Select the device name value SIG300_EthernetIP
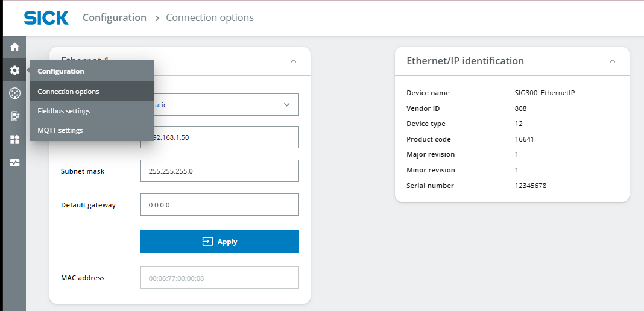Screen dimensions: 644x311 point(545,93)
